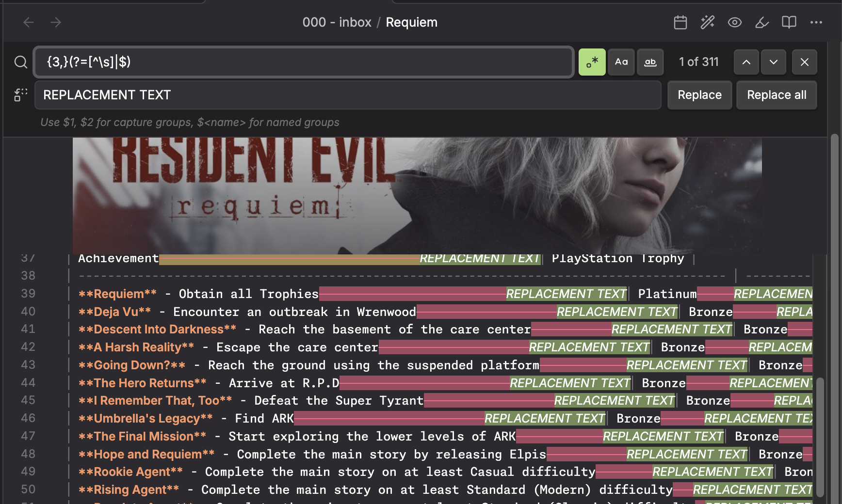Jump to previous search match
Viewport: 842px width, 504px height.
click(x=746, y=62)
